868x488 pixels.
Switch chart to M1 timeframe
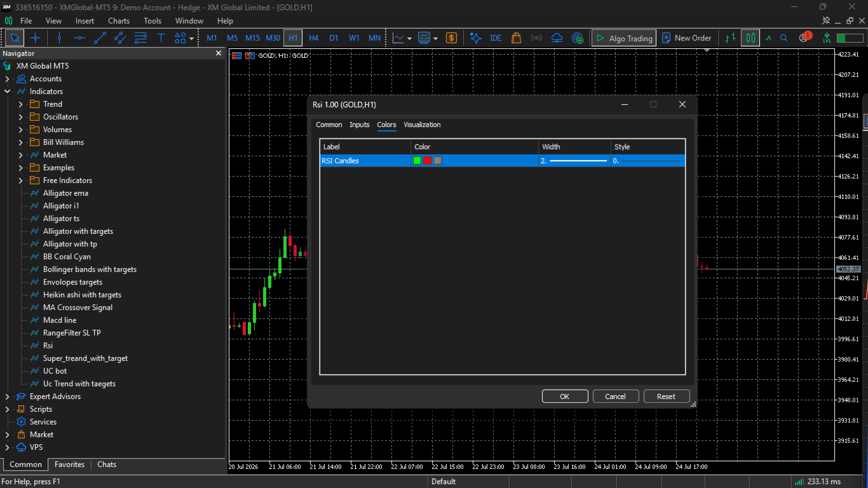tap(212, 38)
